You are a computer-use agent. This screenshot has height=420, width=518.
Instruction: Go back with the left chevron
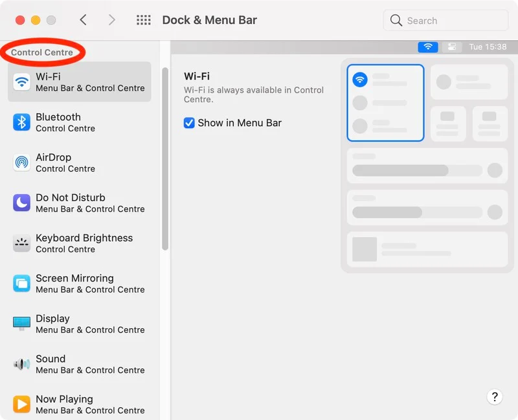pyautogui.click(x=83, y=20)
